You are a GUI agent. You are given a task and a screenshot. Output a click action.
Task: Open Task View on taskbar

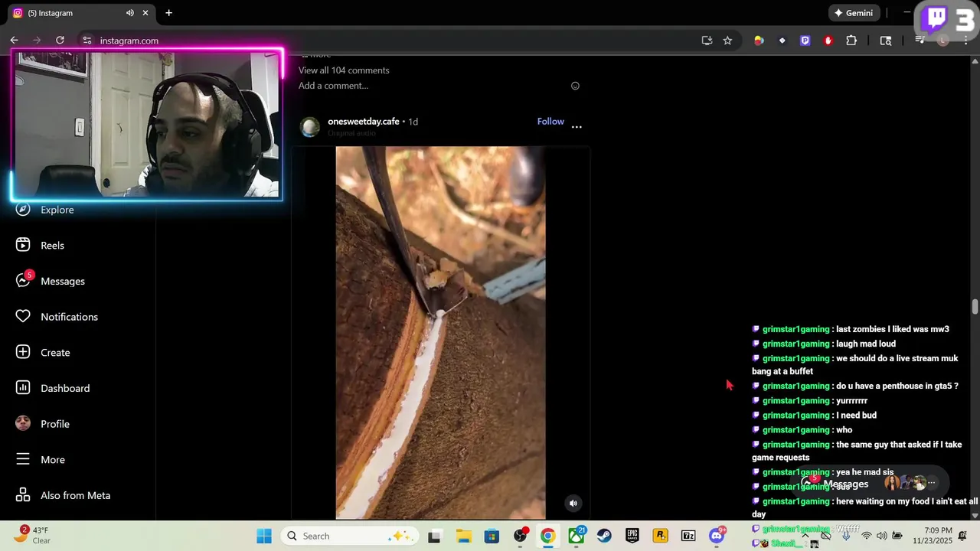[x=434, y=536]
